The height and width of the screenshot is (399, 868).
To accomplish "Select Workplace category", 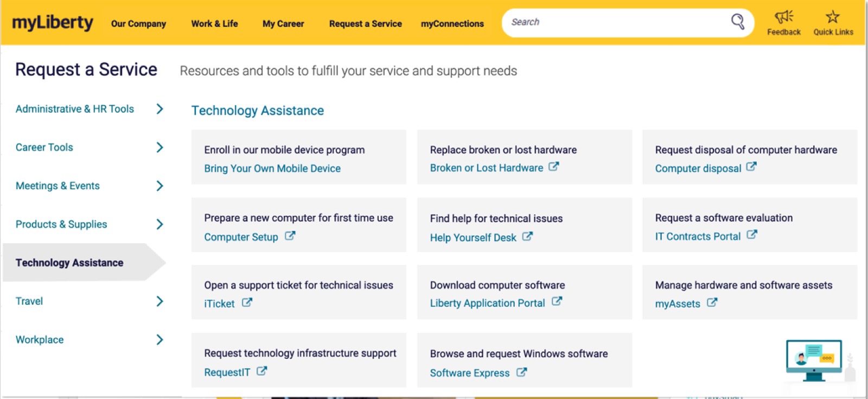I will click(x=40, y=340).
